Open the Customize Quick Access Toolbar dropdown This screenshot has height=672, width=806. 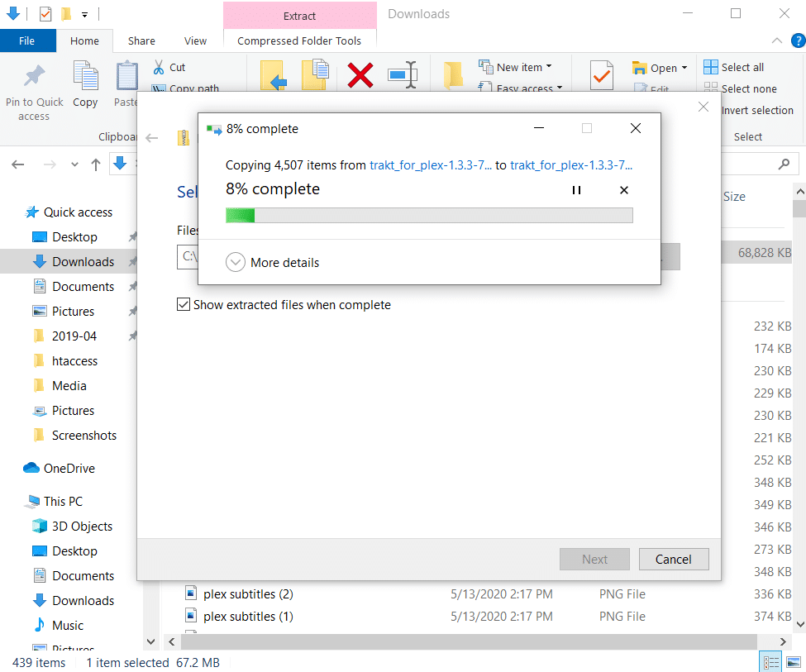84,15
